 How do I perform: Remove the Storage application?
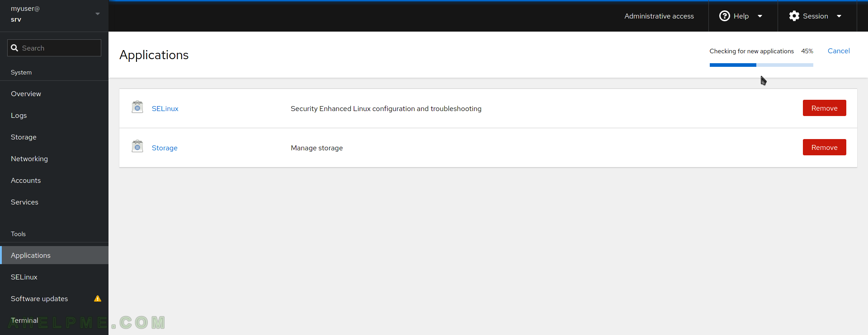[x=824, y=147]
